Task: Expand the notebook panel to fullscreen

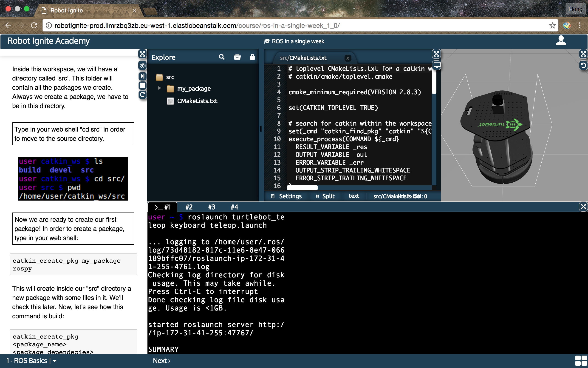Action: click(x=142, y=54)
